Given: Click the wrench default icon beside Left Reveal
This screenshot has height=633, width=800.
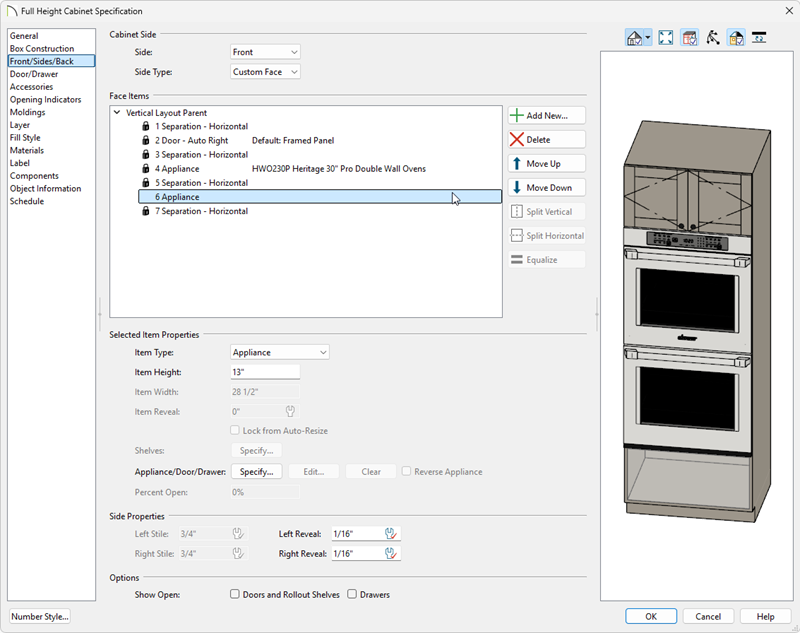Looking at the screenshot, I should point(390,533).
